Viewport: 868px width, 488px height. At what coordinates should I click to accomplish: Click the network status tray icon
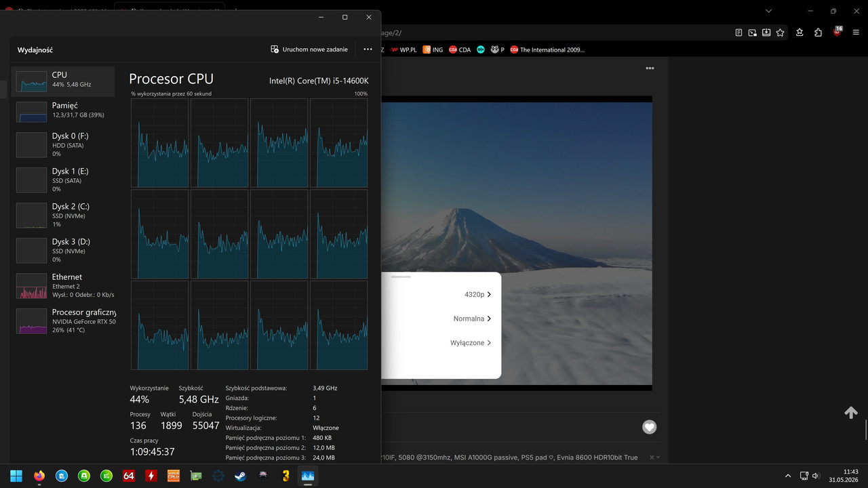804,476
